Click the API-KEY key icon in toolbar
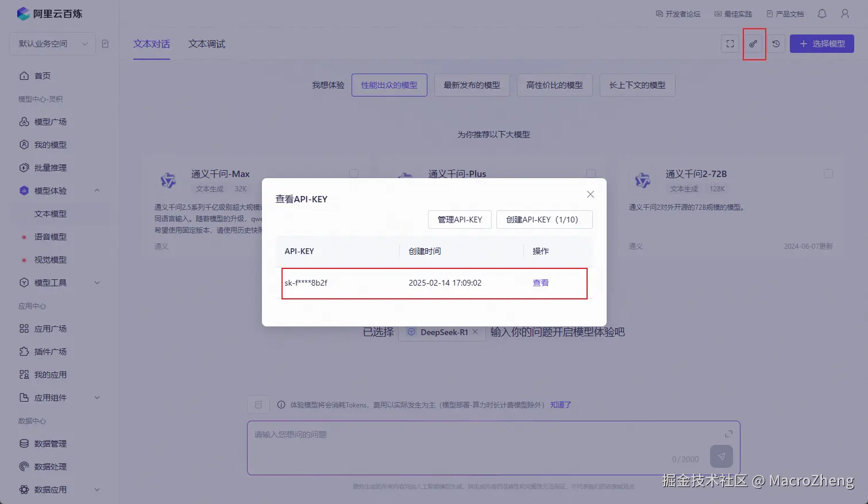Viewport: 868px width, 504px height. (753, 44)
